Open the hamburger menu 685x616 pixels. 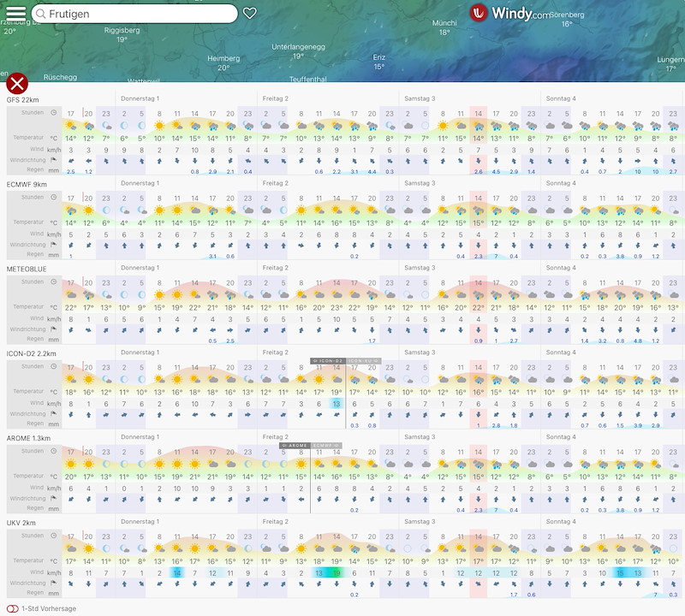pos(16,13)
